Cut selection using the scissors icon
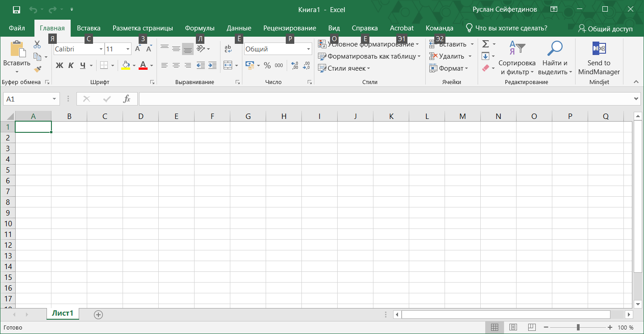This screenshot has width=644, height=334. [x=37, y=44]
